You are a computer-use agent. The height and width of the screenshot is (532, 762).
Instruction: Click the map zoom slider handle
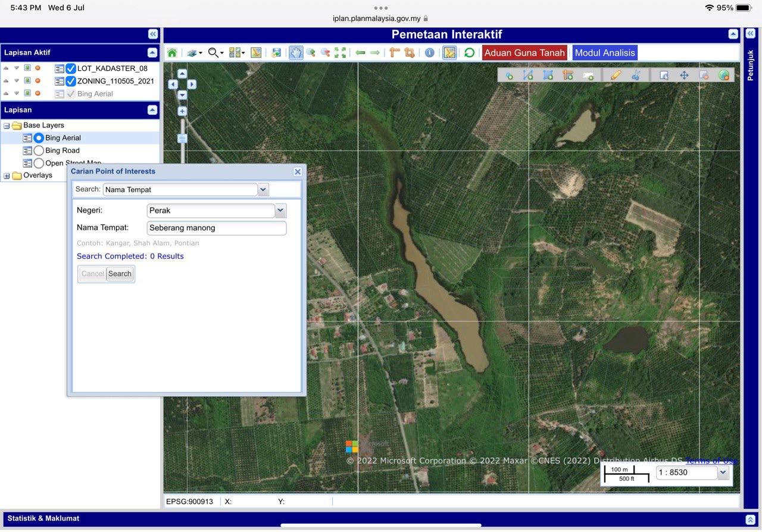(x=182, y=138)
